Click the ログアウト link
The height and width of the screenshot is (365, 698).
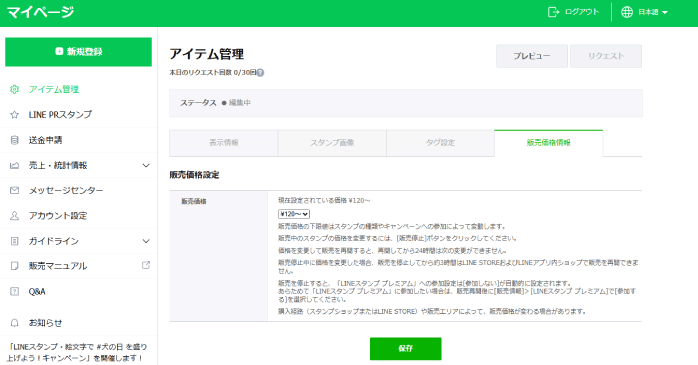coord(582,12)
